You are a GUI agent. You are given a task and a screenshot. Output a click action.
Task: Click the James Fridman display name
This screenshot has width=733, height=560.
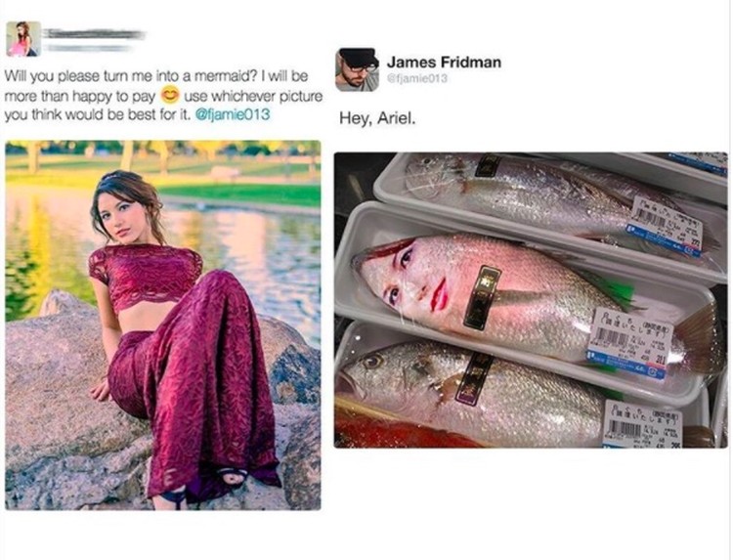tap(444, 63)
